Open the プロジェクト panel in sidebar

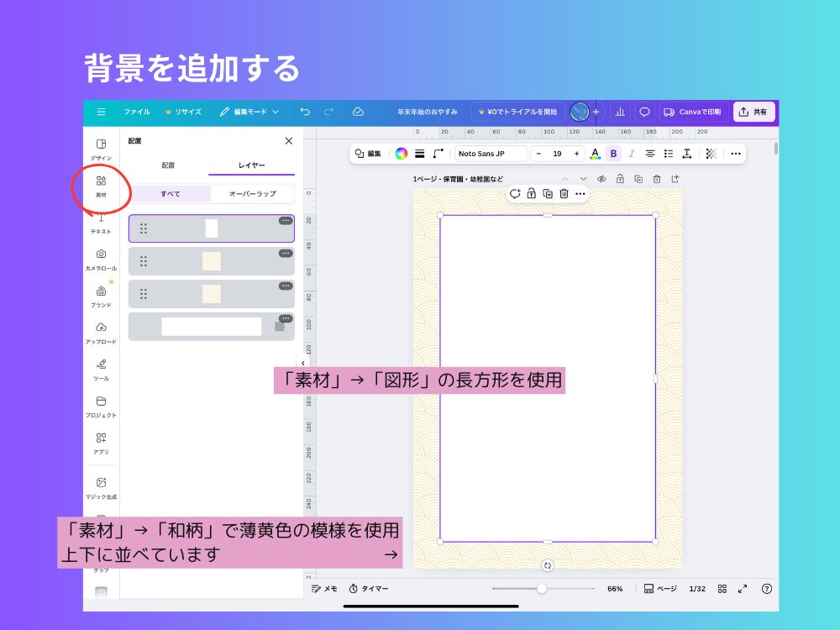(x=101, y=405)
